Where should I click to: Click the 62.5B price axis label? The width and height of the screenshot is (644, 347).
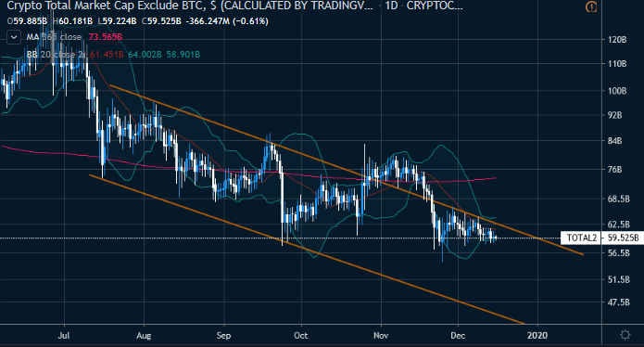[x=619, y=225]
